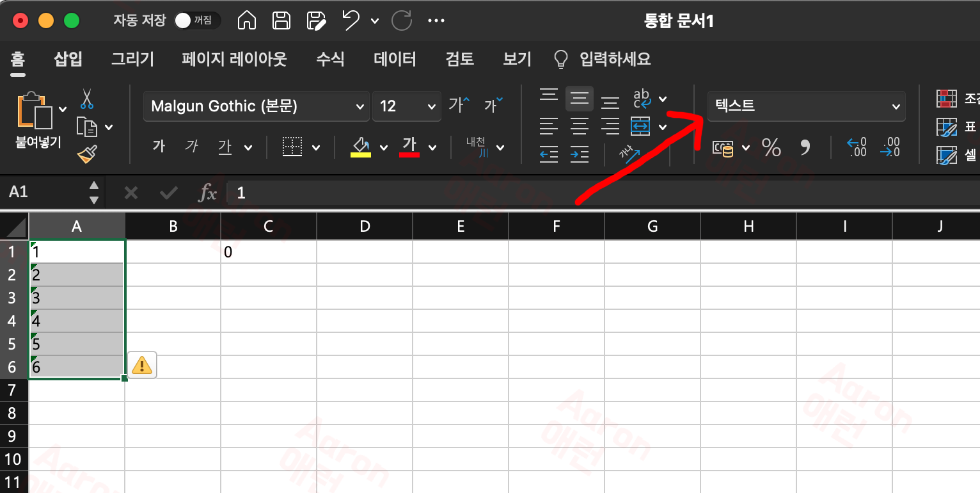This screenshot has width=980, height=493.
Task: Expand the underline style arrow
Action: pos(248,148)
